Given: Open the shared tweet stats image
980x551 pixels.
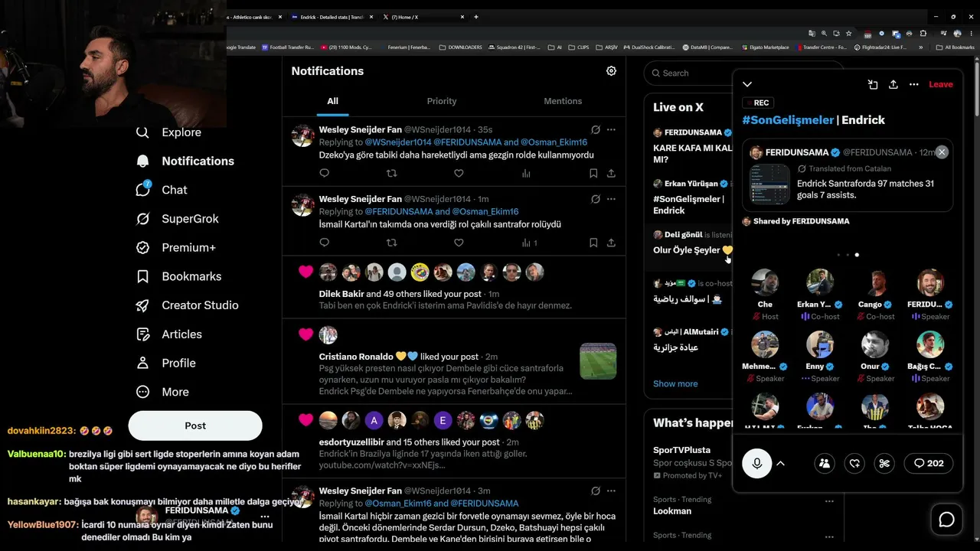Looking at the screenshot, I should click(x=769, y=184).
